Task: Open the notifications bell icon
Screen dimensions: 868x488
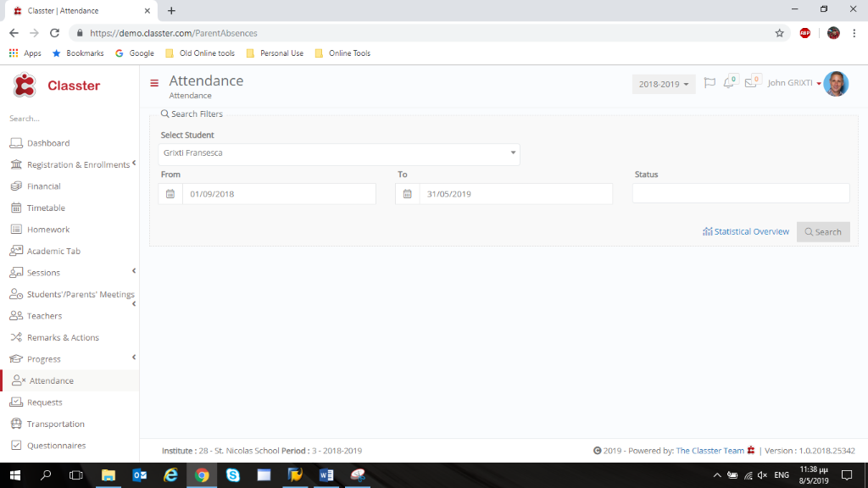Action: coord(728,83)
